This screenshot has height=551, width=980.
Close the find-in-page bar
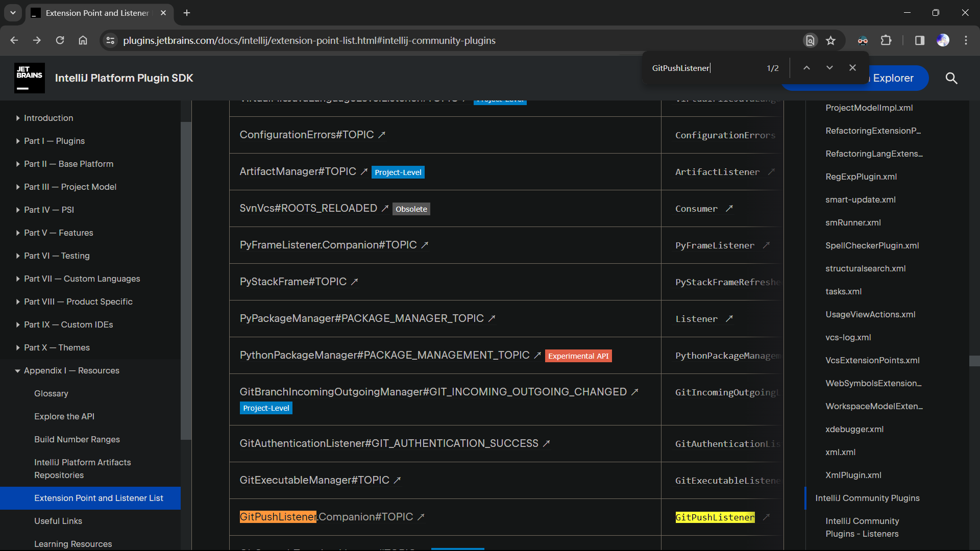click(x=852, y=68)
